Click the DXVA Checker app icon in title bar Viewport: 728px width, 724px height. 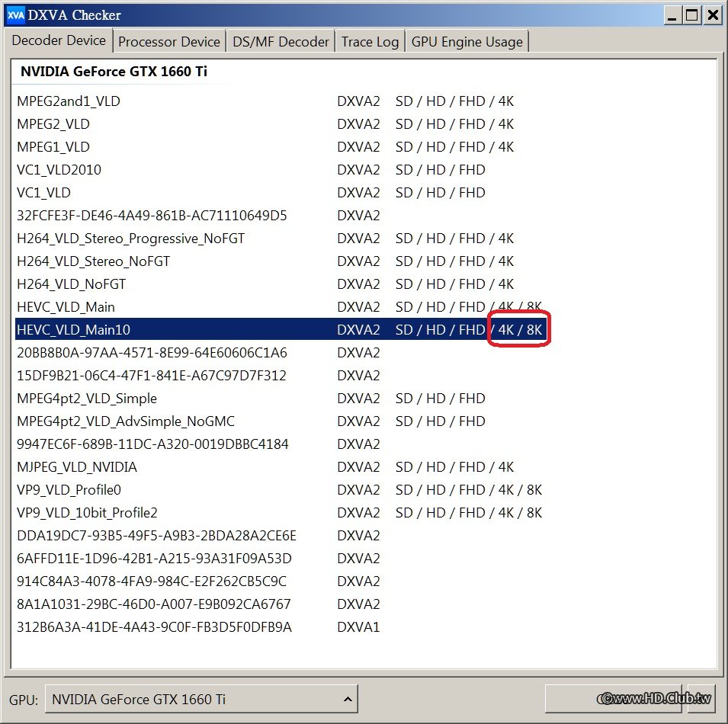[x=16, y=15]
